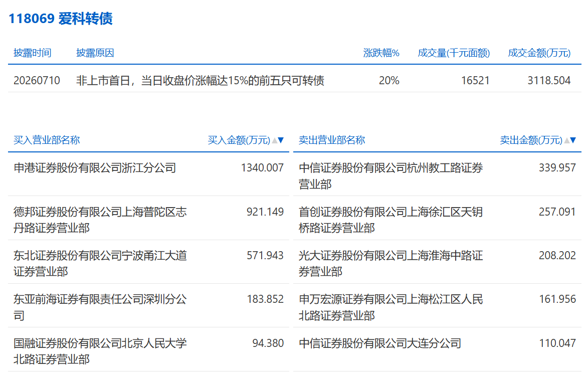Select seller 申万宏源证券 上海松江区人民北路证券营业部

391,307
